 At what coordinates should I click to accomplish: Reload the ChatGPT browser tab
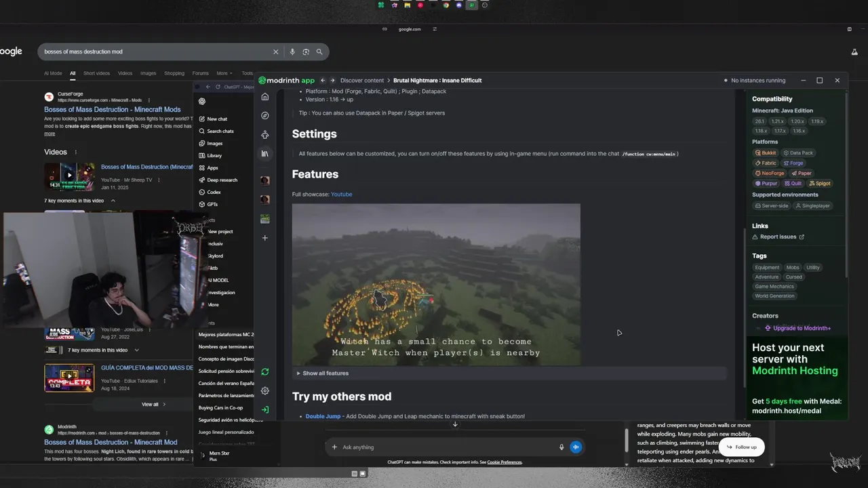pos(218,87)
